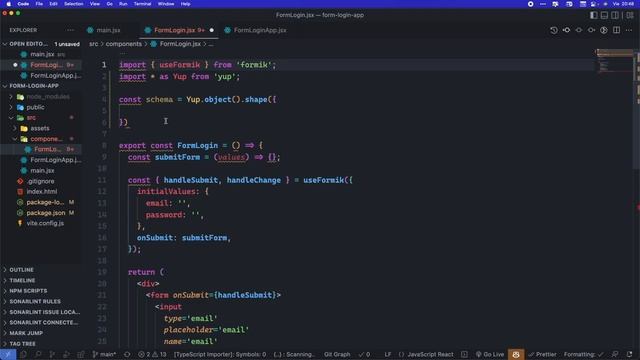Click Prettier status bar item
Viewport: 640px width, 360px height.
pyautogui.click(x=542, y=354)
